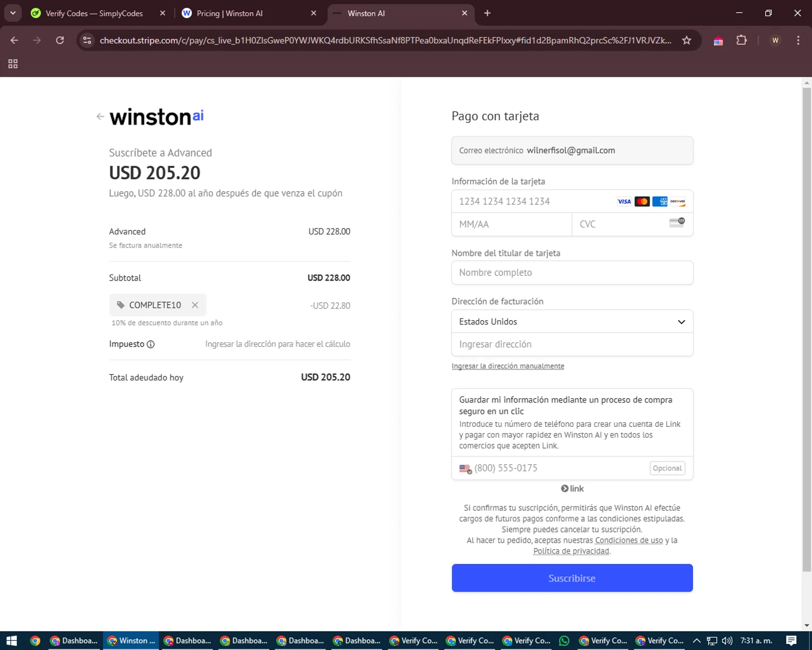Viewport: 812px width, 650px height.
Task: Click the network icon in system tray
Action: pyautogui.click(x=712, y=641)
